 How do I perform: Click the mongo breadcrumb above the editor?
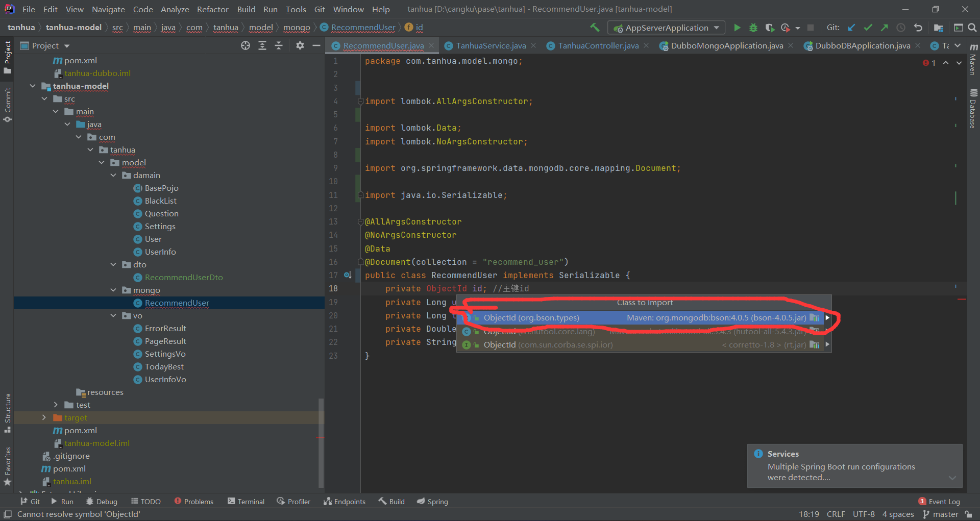click(x=297, y=28)
